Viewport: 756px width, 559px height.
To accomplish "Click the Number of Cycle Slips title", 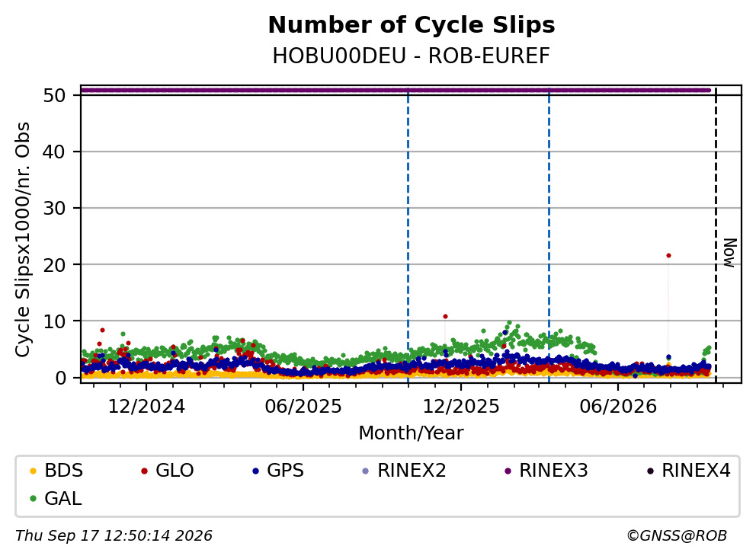I will pyautogui.click(x=412, y=25).
